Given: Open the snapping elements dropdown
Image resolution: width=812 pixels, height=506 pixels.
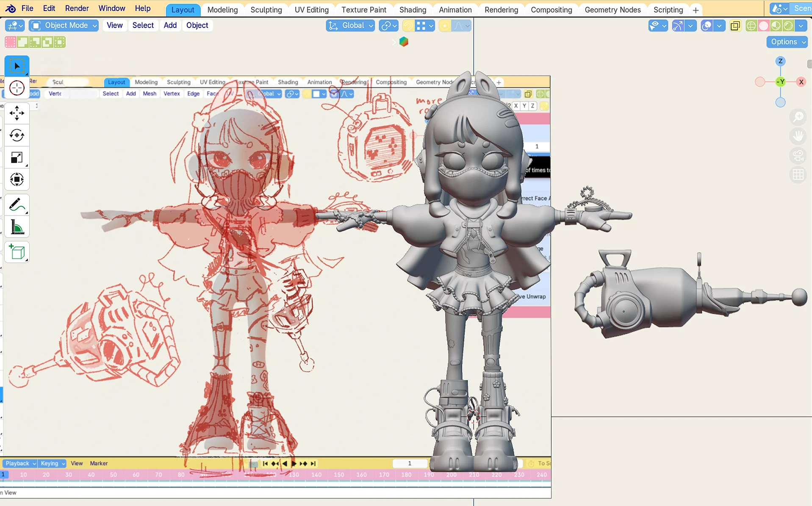Looking at the screenshot, I should (425, 26).
